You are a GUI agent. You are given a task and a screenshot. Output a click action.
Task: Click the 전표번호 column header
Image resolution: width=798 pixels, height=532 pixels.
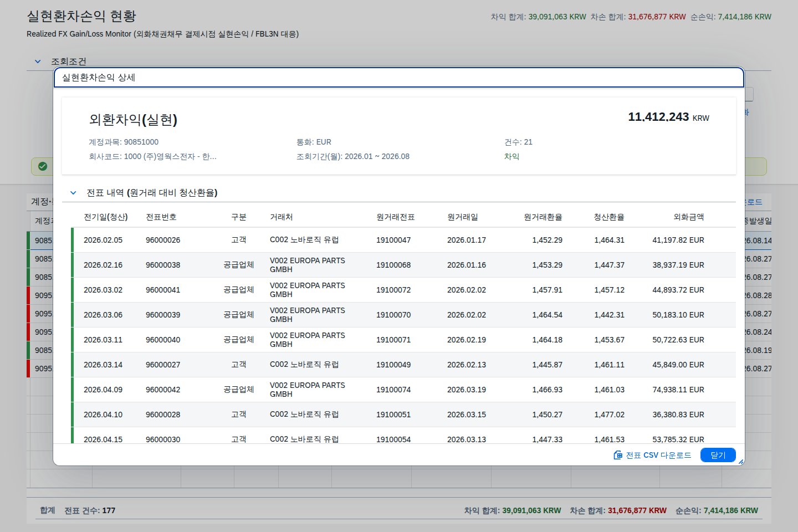pos(161,217)
